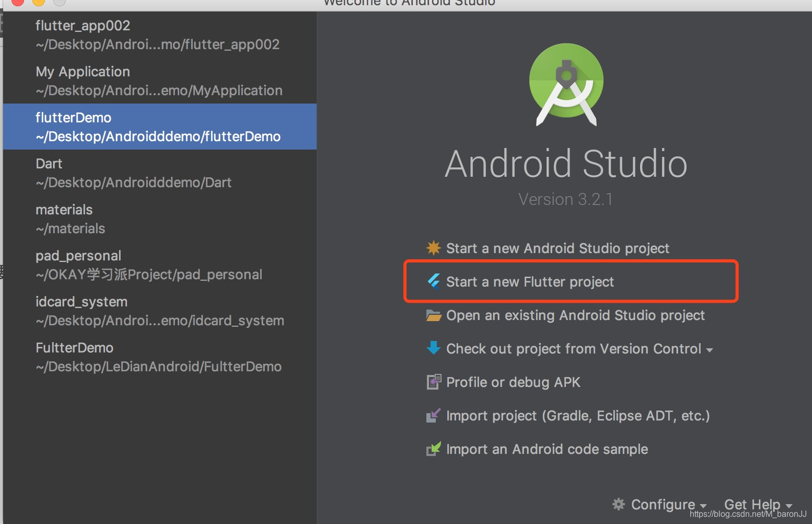Image resolution: width=812 pixels, height=524 pixels.
Task: Open recent project idcard_system
Action: pyautogui.click(x=160, y=311)
